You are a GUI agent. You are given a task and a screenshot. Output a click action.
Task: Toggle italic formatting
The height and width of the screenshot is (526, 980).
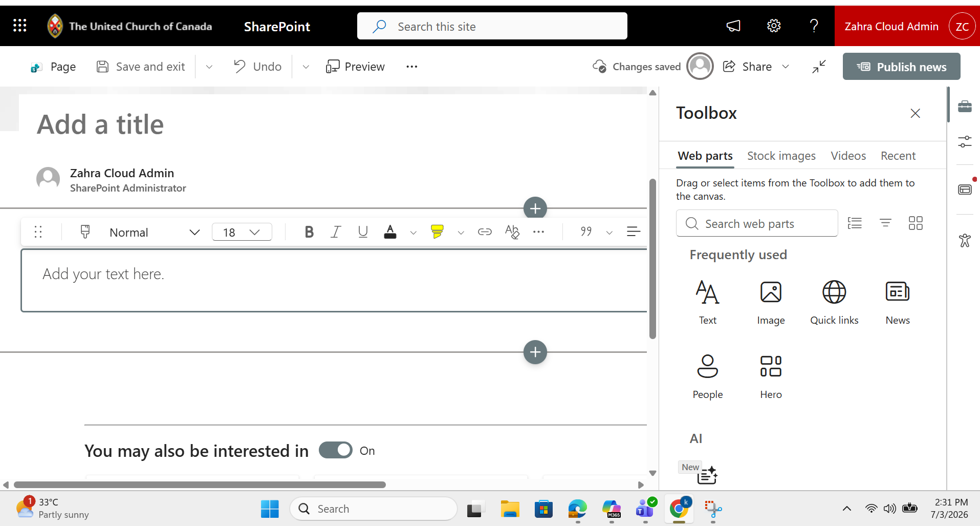[336, 232]
